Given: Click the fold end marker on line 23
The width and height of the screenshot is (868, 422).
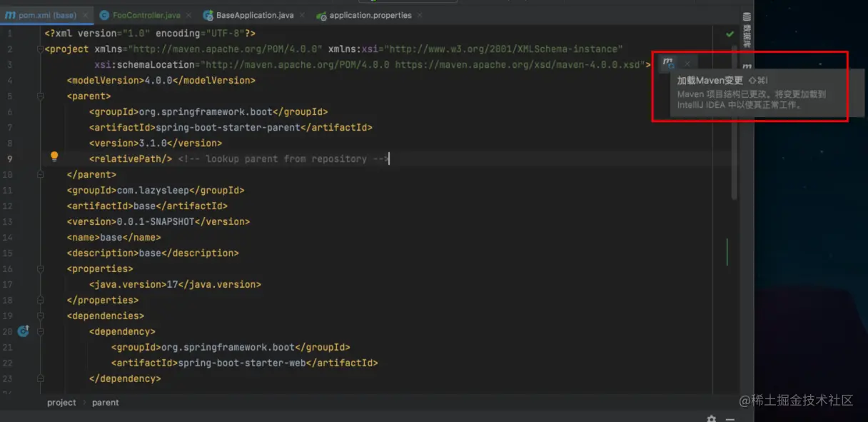Looking at the screenshot, I should point(40,379).
